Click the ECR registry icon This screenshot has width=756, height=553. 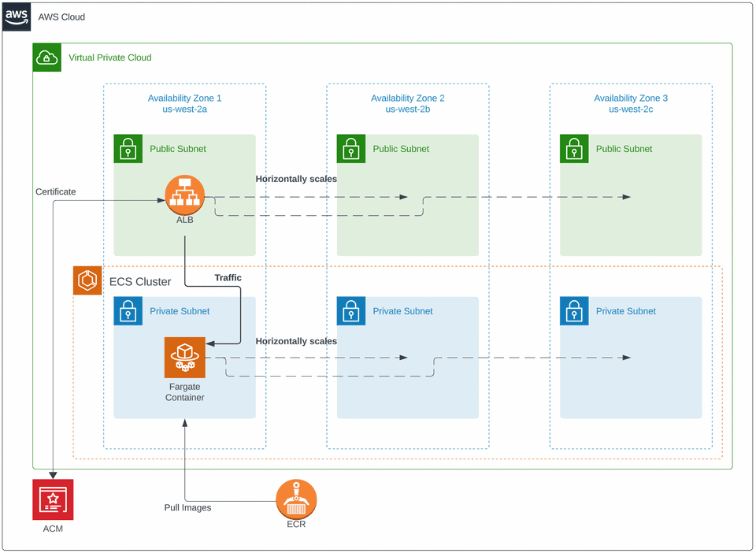[296, 499]
